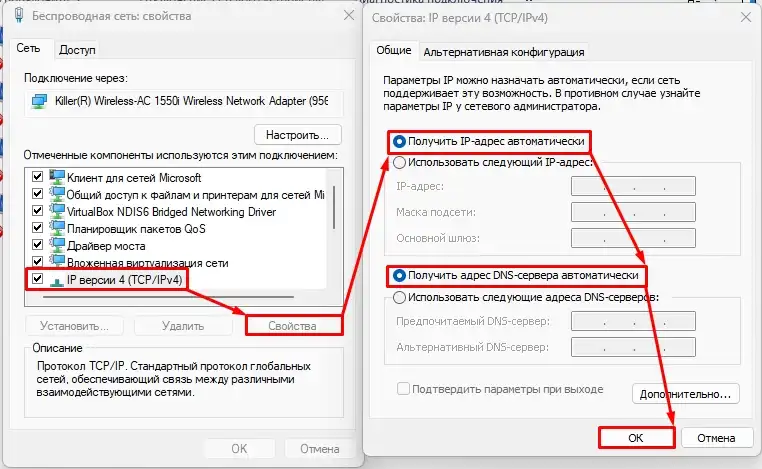
Task: Select Использовать следующие адреса DNS-серверов option
Action: click(399, 297)
